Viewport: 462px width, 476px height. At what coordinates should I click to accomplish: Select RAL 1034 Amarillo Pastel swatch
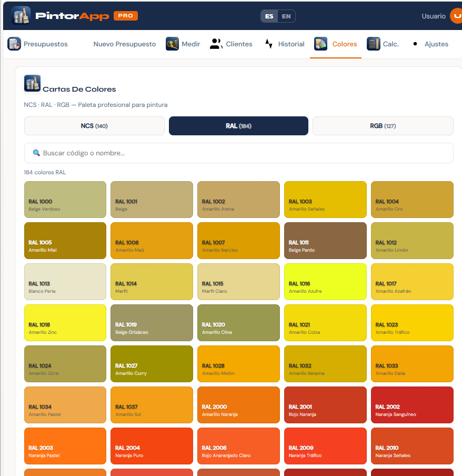[65, 405]
